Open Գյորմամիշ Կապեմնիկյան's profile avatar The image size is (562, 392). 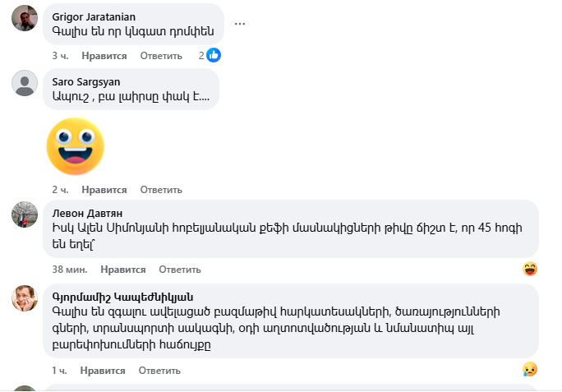[x=25, y=298]
